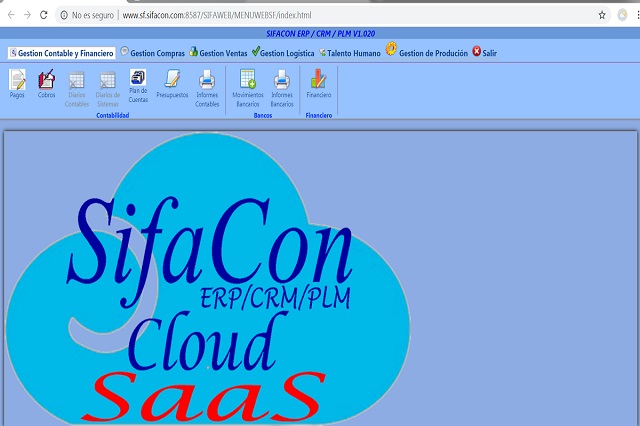Click Salir to exit the application
The width and height of the screenshot is (640, 426).
(x=484, y=53)
